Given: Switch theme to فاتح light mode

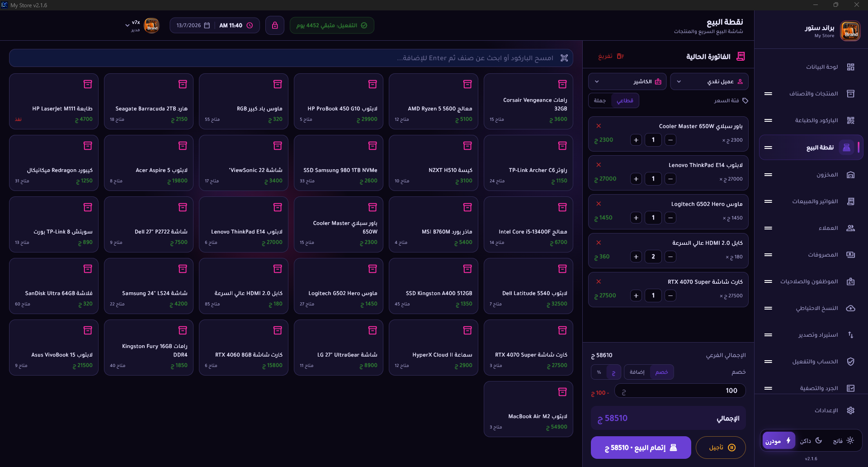Looking at the screenshot, I should tap(843, 441).
